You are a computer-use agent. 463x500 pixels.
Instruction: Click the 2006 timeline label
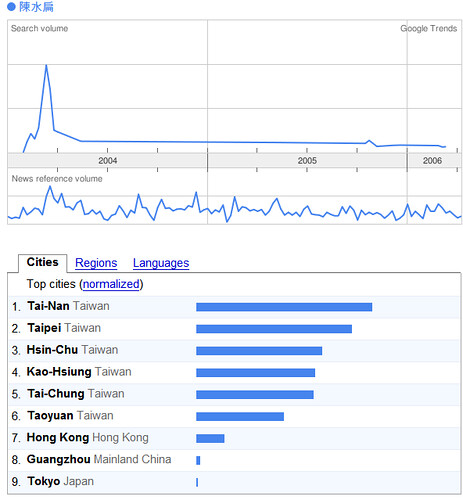click(432, 161)
